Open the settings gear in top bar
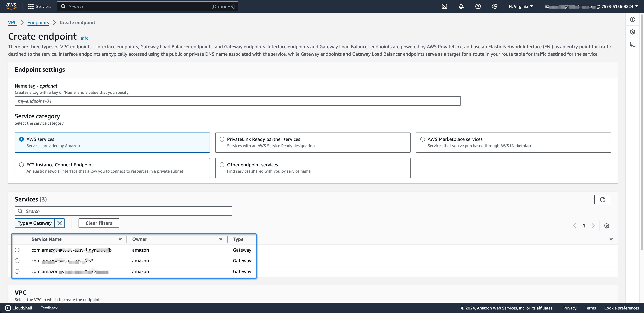Screen dimensions: 644x313 pyautogui.click(x=494, y=7)
